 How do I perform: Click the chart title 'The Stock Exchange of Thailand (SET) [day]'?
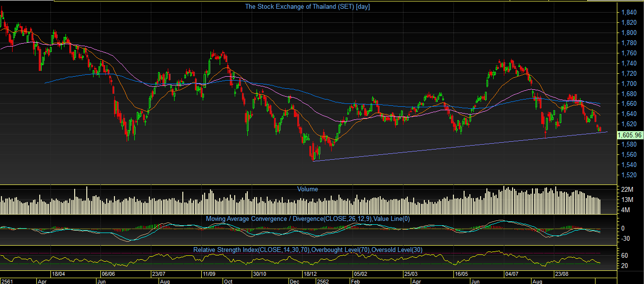[307, 7]
